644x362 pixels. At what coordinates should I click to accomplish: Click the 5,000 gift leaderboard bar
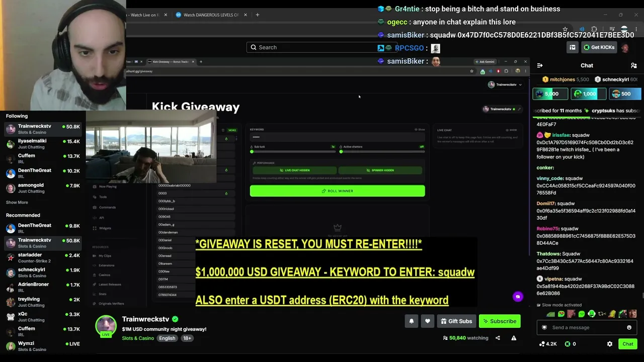coord(550,94)
